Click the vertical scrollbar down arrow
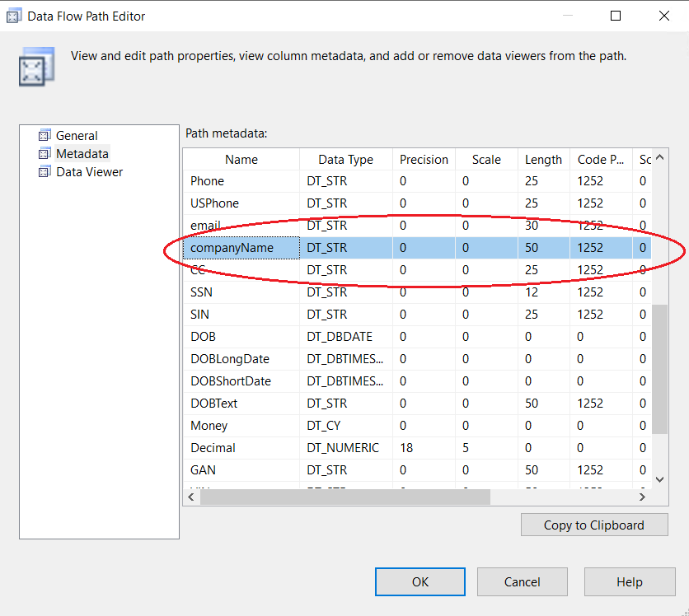The image size is (689, 616). 659,479
